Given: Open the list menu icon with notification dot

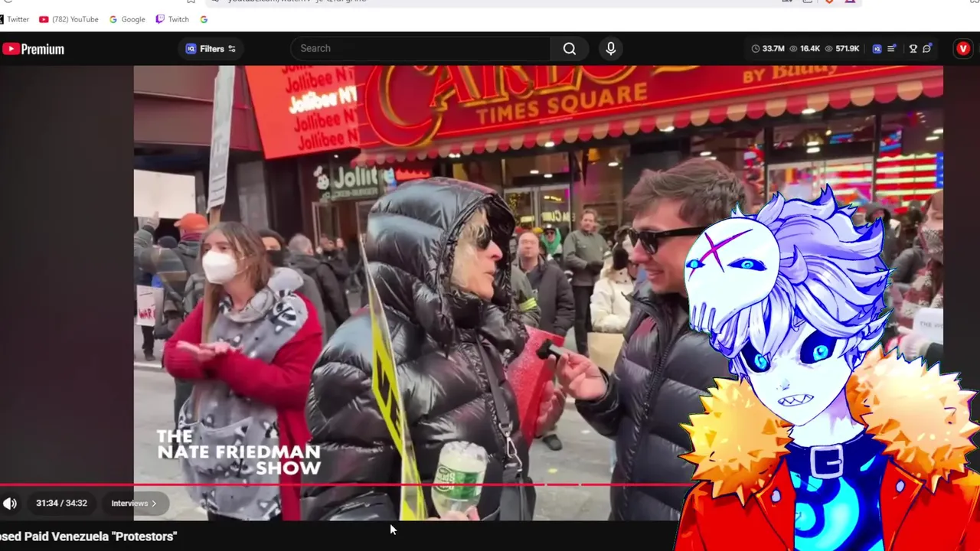Looking at the screenshot, I should 892,48.
